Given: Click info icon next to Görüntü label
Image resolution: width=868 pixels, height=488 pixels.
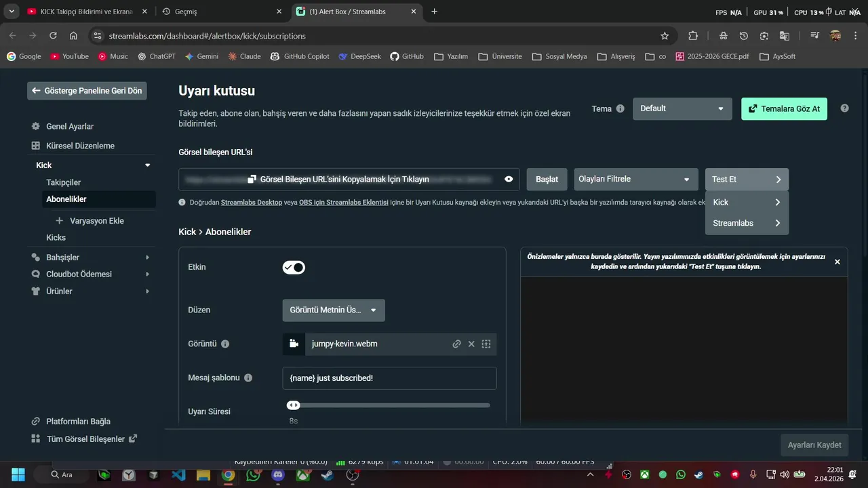Looking at the screenshot, I should (225, 344).
